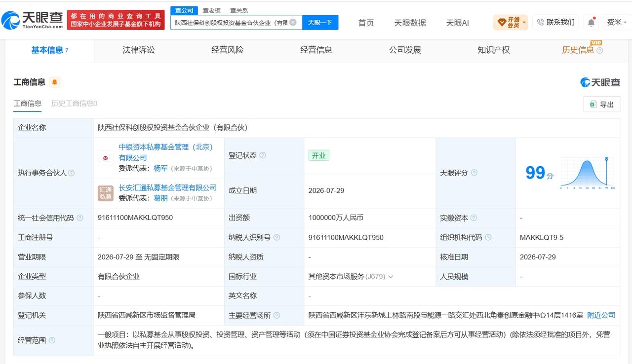632x364 pixels.
Task: Click the 天眼评分 distribution chart
Action: (x=587, y=173)
